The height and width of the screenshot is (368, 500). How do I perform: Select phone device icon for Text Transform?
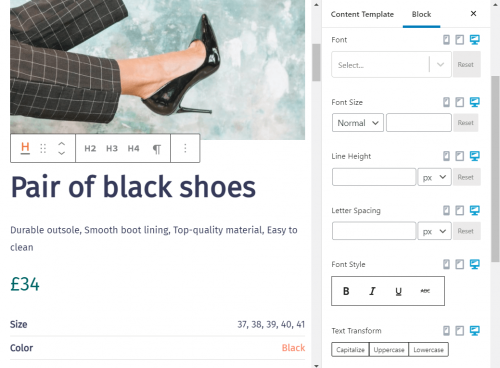point(446,331)
